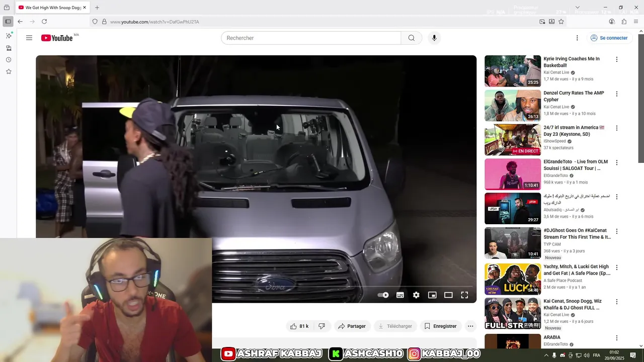Go back to the previous page
644x362 pixels.
[x=20, y=22]
